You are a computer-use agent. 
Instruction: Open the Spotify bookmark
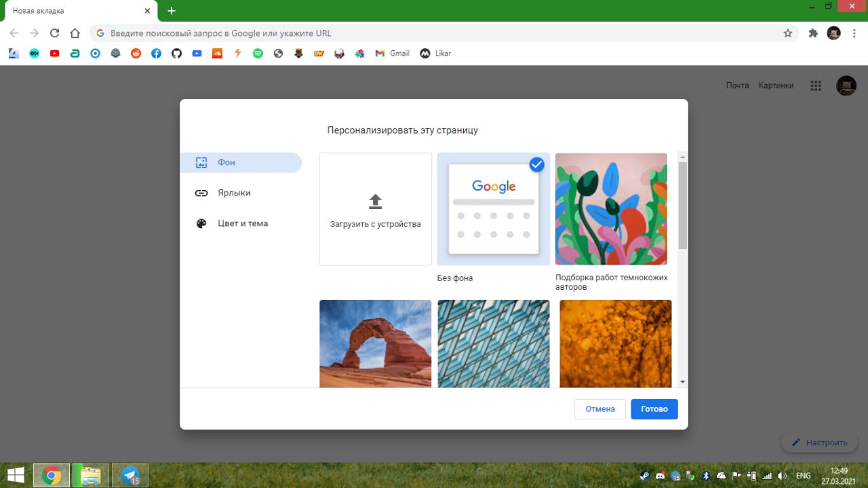click(x=258, y=54)
